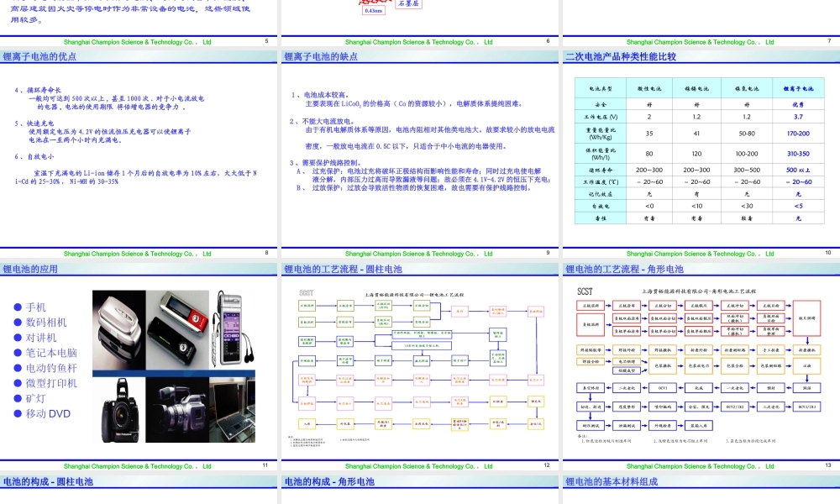Click the 入库 end box in cylindrical flowchart
The image size is (840, 504).
307,423
